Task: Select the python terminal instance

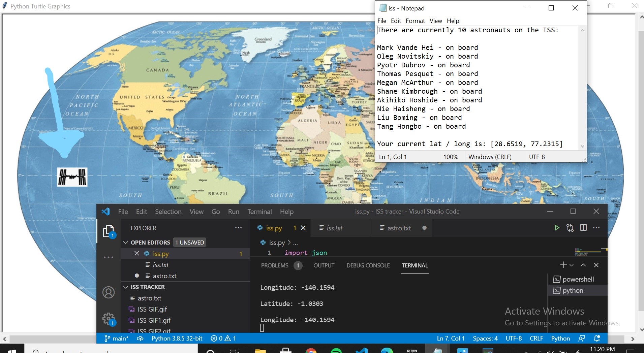Action: pyautogui.click(x=578, y=290)
